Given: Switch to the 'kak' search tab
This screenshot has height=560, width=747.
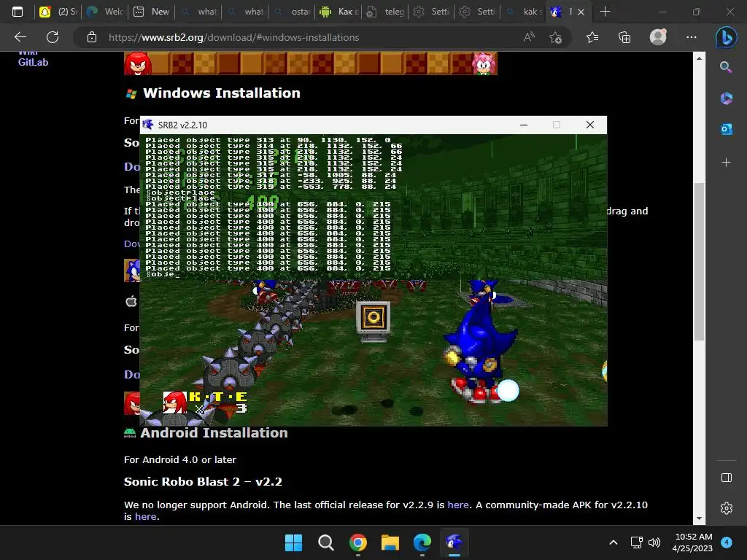Looking at the screenshot, I should tap(523, 12).
